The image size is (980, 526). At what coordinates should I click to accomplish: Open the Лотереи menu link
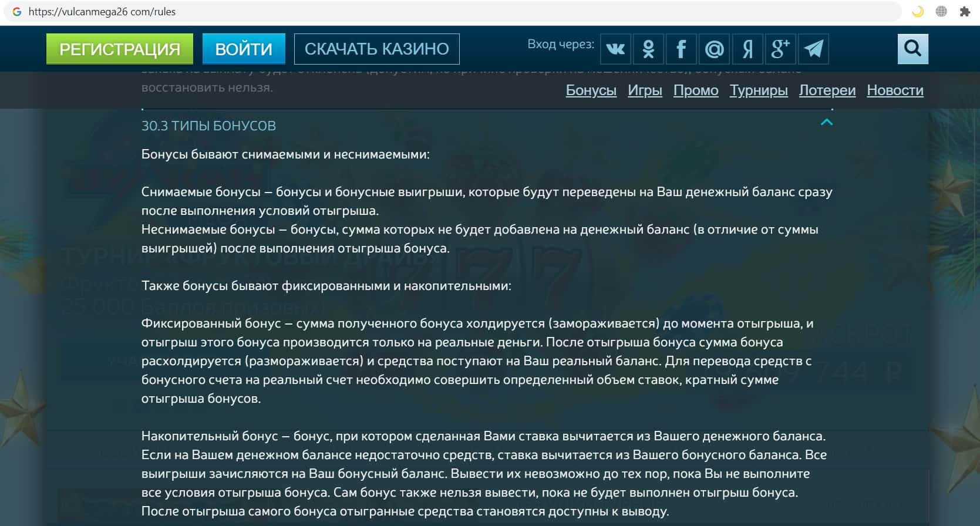point(827,90)
